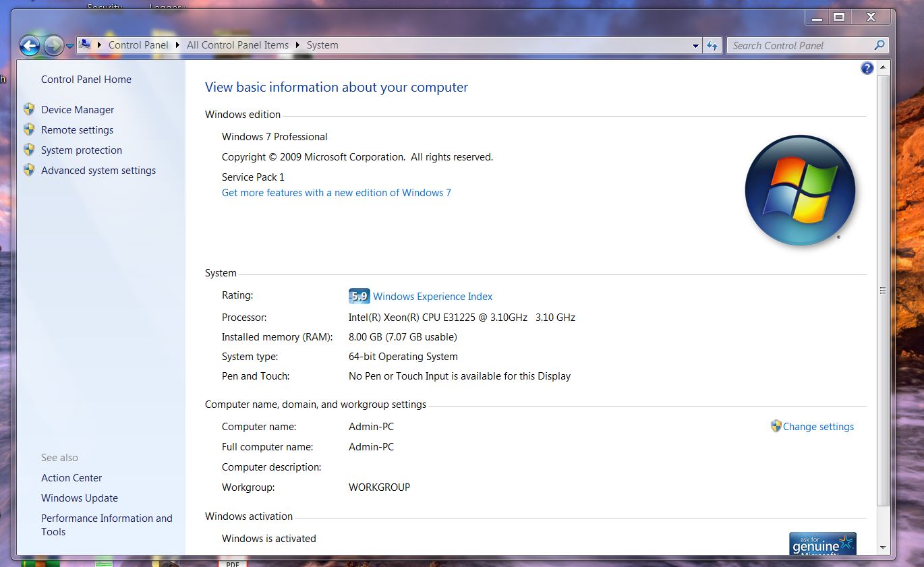Viewport: 924px width, 567px height.
Task: Click the 8.00 GB installed memory value
Action: pyautogui.click(x=403, y=337)
